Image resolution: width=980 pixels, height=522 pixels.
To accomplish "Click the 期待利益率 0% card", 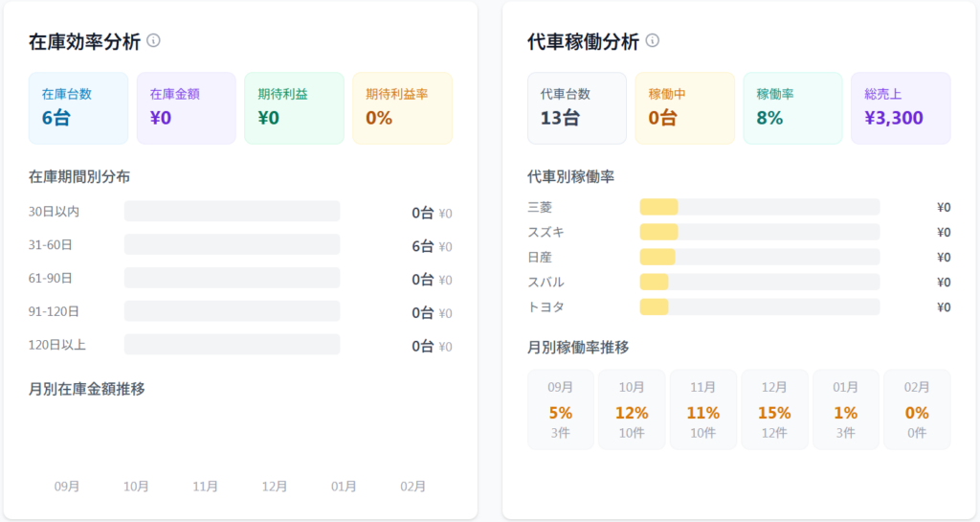I will click(402, 108).
